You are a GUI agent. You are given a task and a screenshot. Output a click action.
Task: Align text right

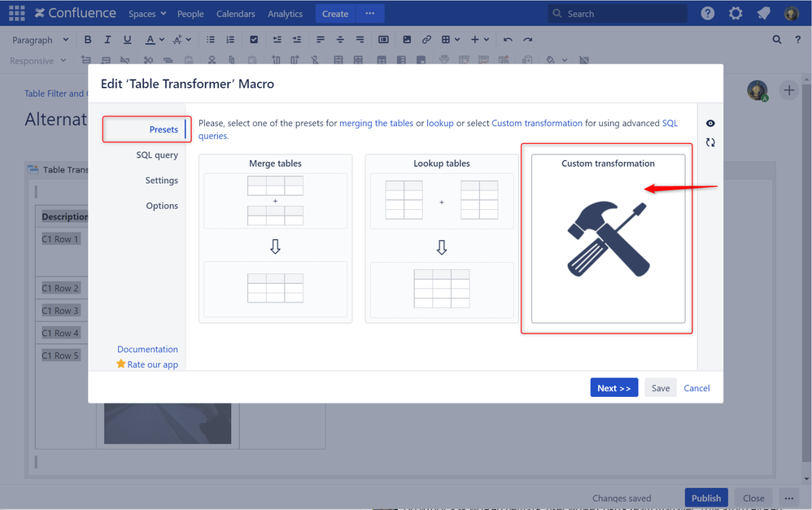click(360, 40)
